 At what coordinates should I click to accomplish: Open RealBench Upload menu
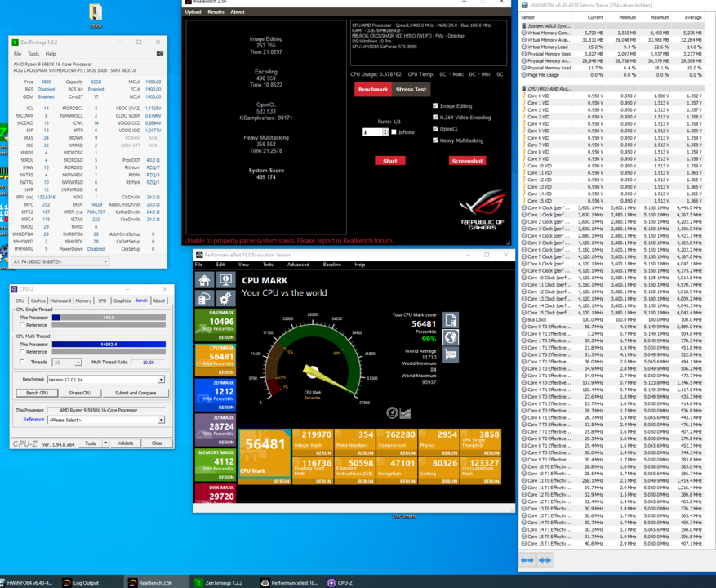(x=193, y=12)
